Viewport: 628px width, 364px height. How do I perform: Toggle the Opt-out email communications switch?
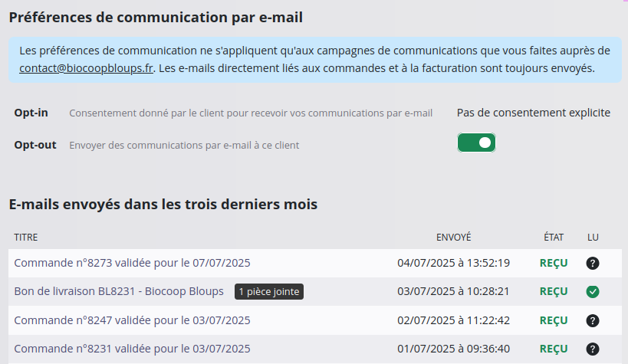click(x=476, y=143)
